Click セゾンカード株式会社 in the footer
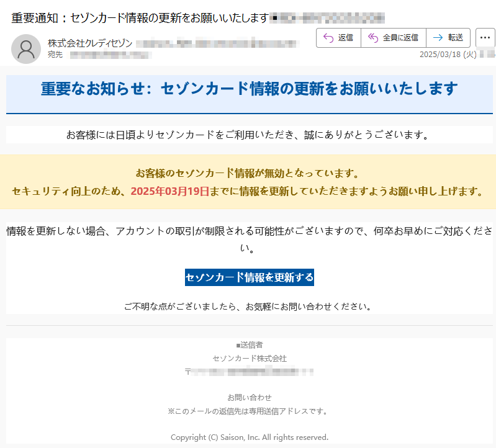 coord(250,359)
